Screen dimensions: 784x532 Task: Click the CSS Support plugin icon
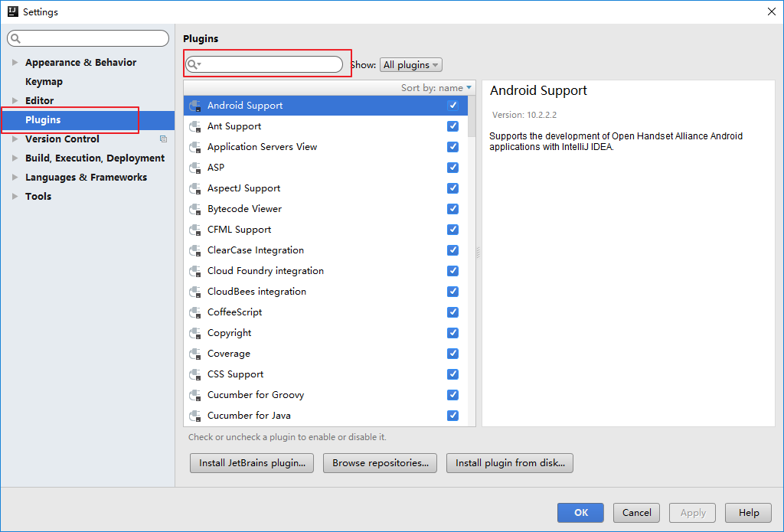click(x=195, y=374)
